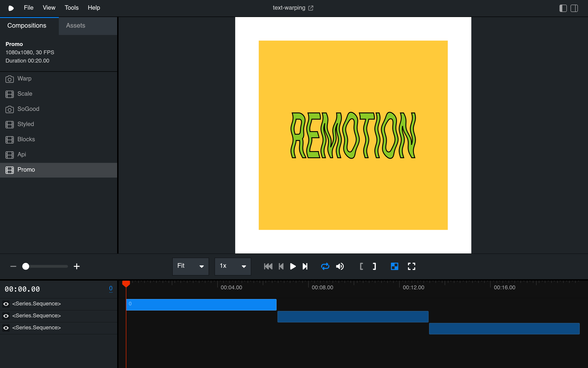Seek timeline to 00:16.00 mark

pyautogui.click(x=505, y=287)
